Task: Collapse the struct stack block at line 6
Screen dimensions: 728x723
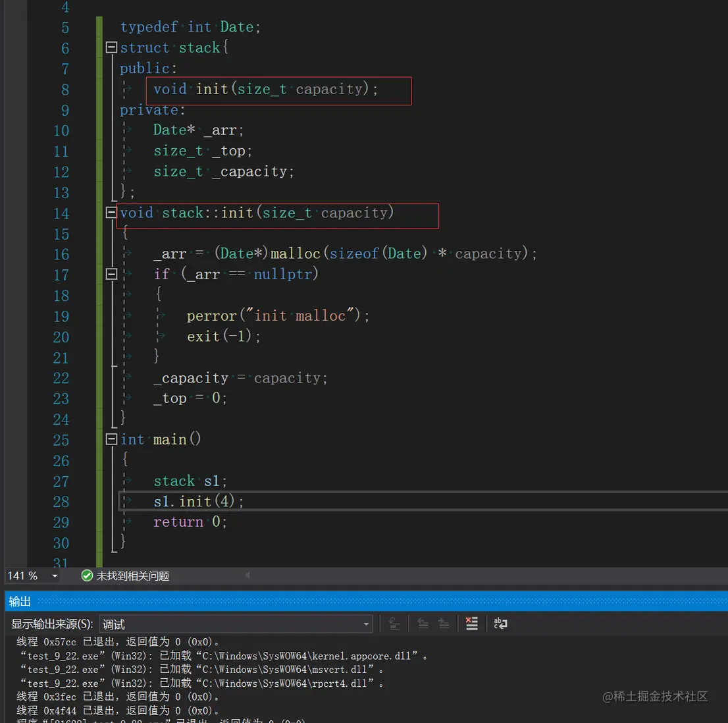Action: [x=111, y=47]
